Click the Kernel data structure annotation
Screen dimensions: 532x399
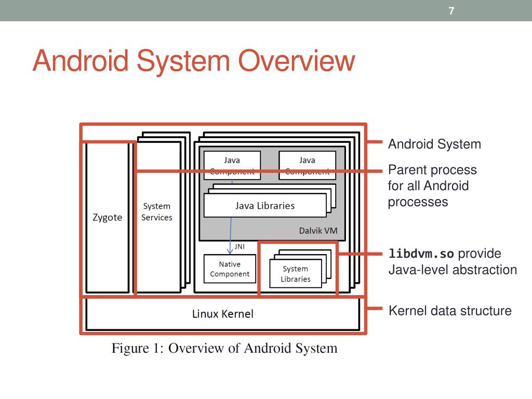click(450, 311)
